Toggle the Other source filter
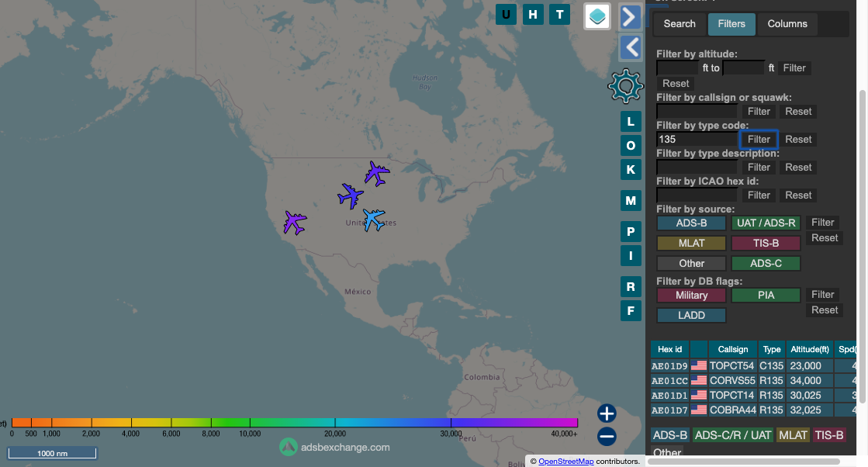 (x=691, y=264)
